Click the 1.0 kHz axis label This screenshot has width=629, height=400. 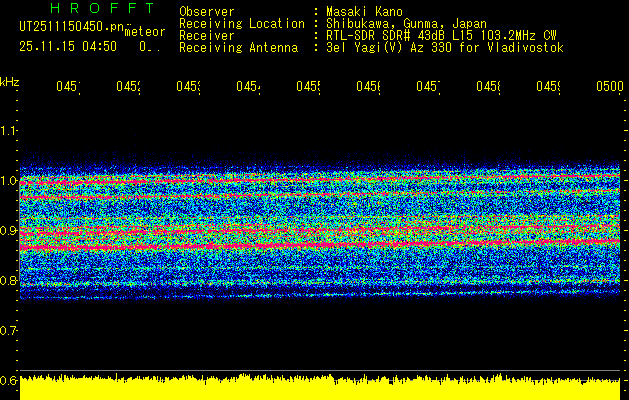pyautogui.click(x=8, y=180)
